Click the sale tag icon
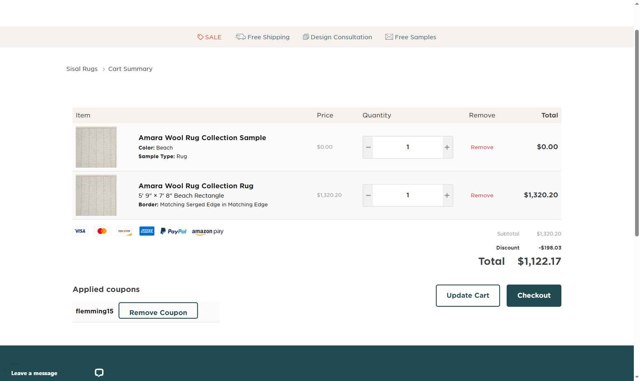Viewport: 640px width, 381px height. pyautogui.click(x=200, y=37)
